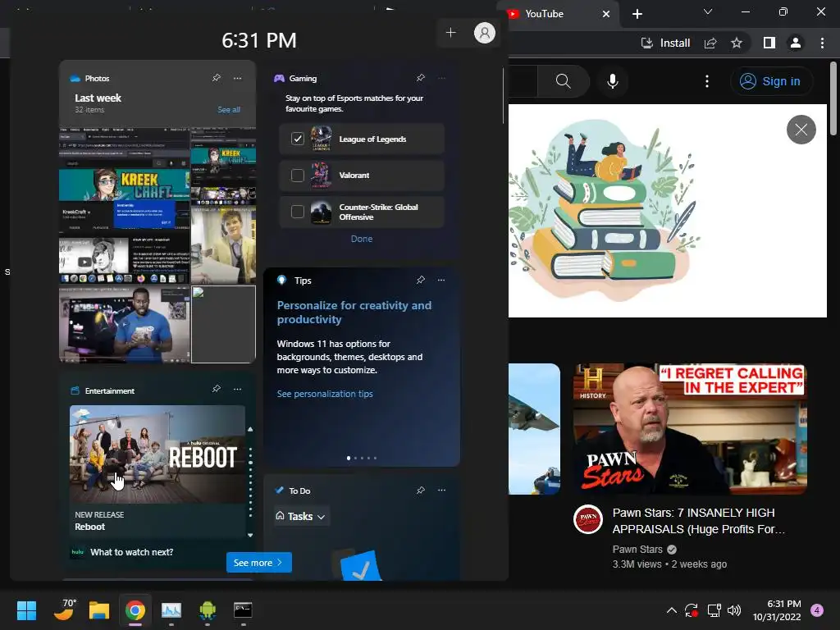Click the YouTube page scrollbar
Viewport: 840px width, 630px height.
[833, 99]
